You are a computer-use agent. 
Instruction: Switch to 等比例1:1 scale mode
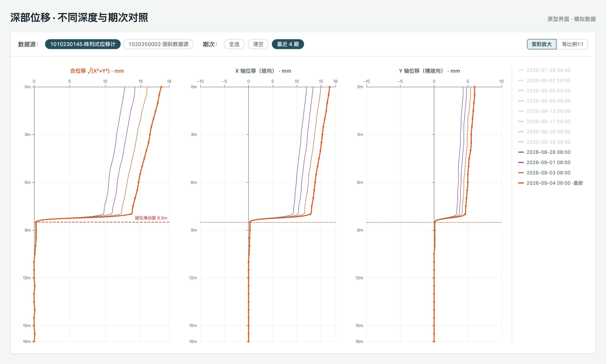[572, 44]
